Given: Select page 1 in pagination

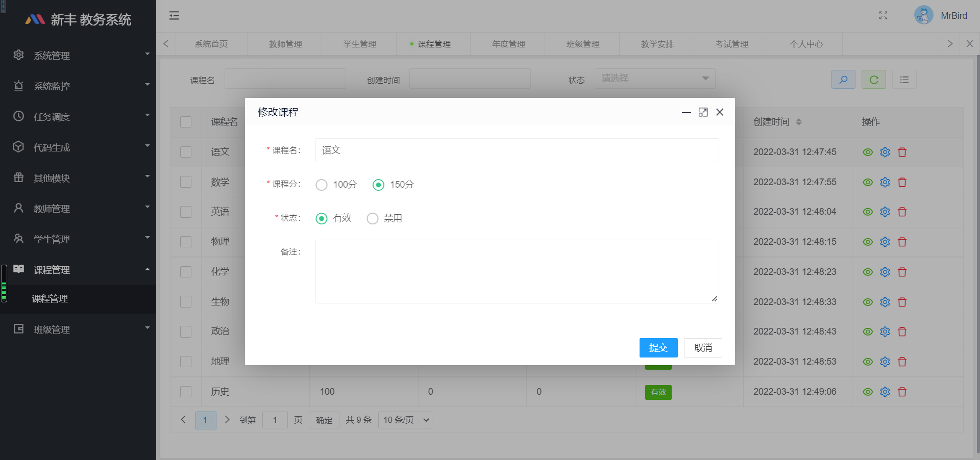Looking at the screenshot, I should tap(206, 420).
